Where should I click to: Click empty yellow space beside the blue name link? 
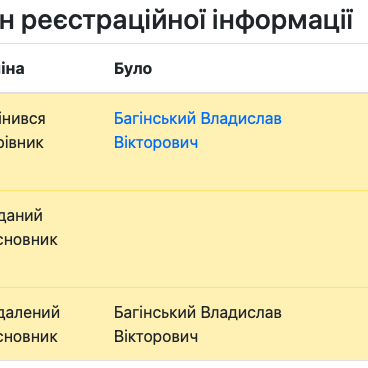click(325, 142)
